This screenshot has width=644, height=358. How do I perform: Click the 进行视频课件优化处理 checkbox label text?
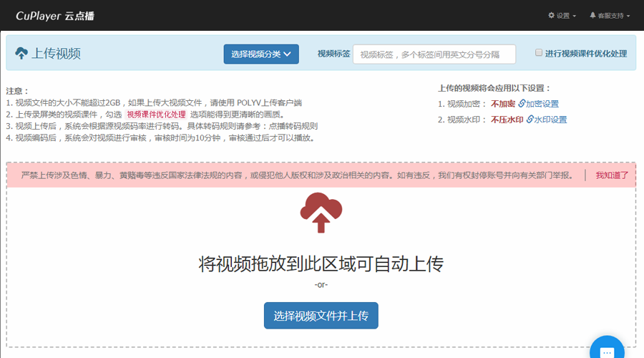(x=585, y=54)
